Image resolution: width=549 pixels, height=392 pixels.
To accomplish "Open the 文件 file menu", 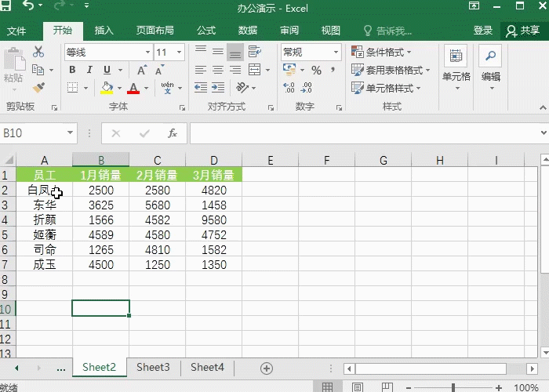I will pos(16,31).
